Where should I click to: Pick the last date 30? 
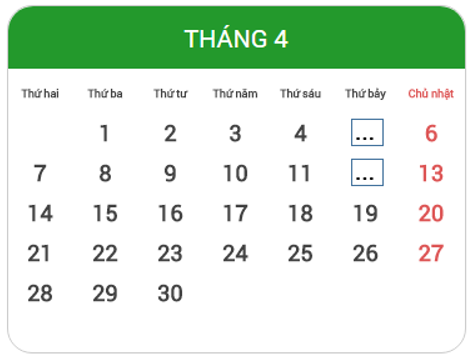[170, 293]
